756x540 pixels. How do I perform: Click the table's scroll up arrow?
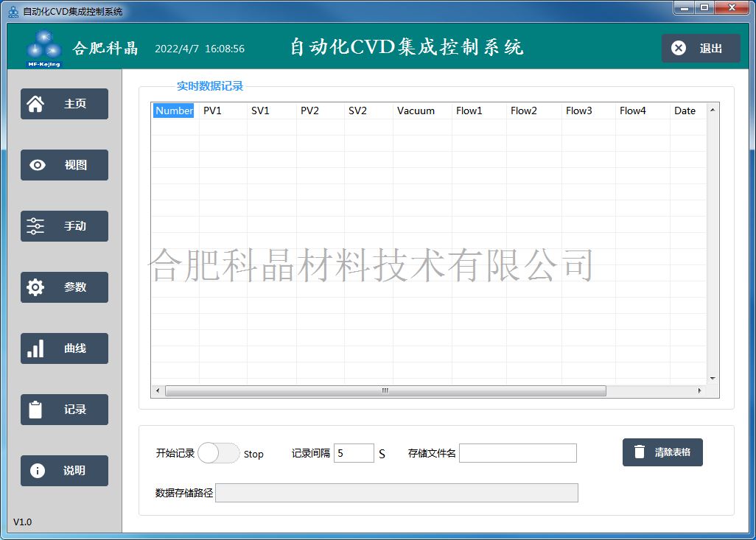(x=713, y=111)
